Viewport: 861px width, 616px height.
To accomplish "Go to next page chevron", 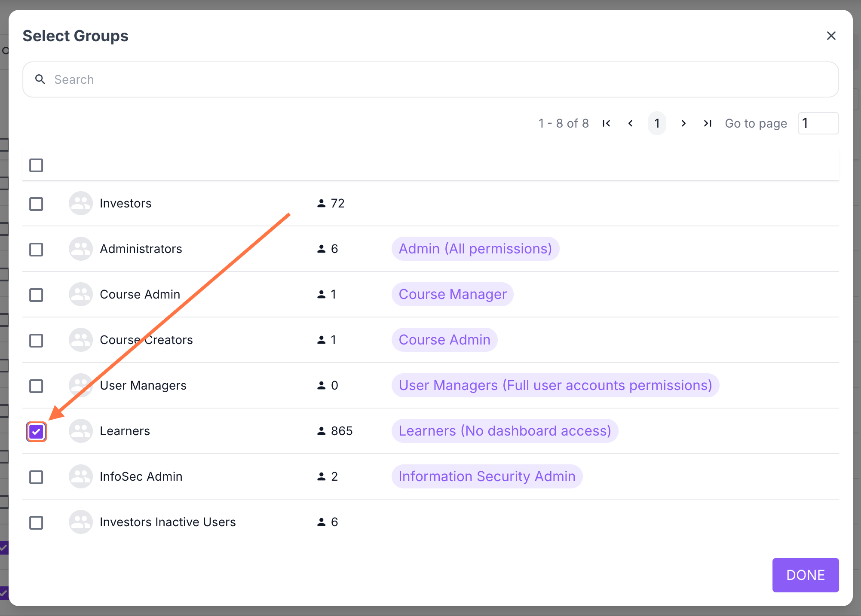I will pos(683,124).
